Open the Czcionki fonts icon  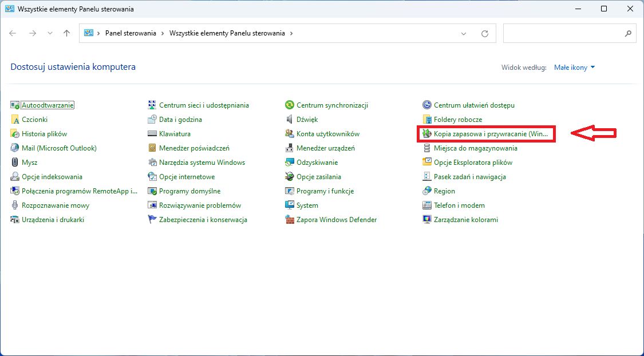pos(15,120)
